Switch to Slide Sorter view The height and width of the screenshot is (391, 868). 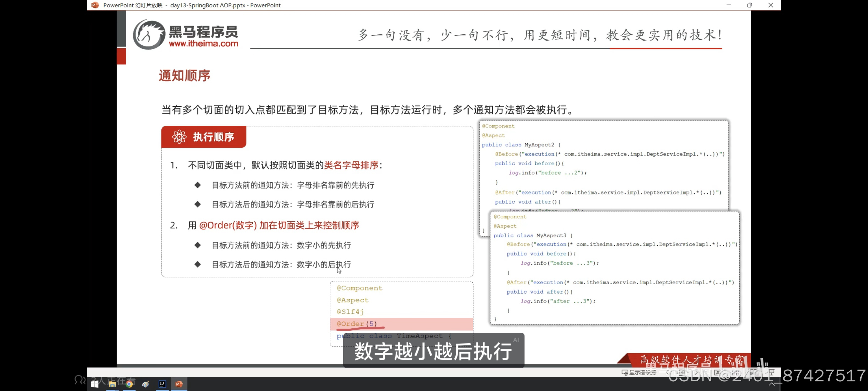[736, 372]
